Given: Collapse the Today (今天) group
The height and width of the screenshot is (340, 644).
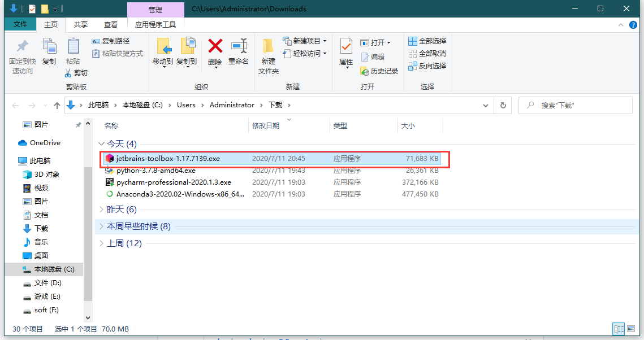Looking at the screenshot, I should pyautogui.click(x=101, y=144).
